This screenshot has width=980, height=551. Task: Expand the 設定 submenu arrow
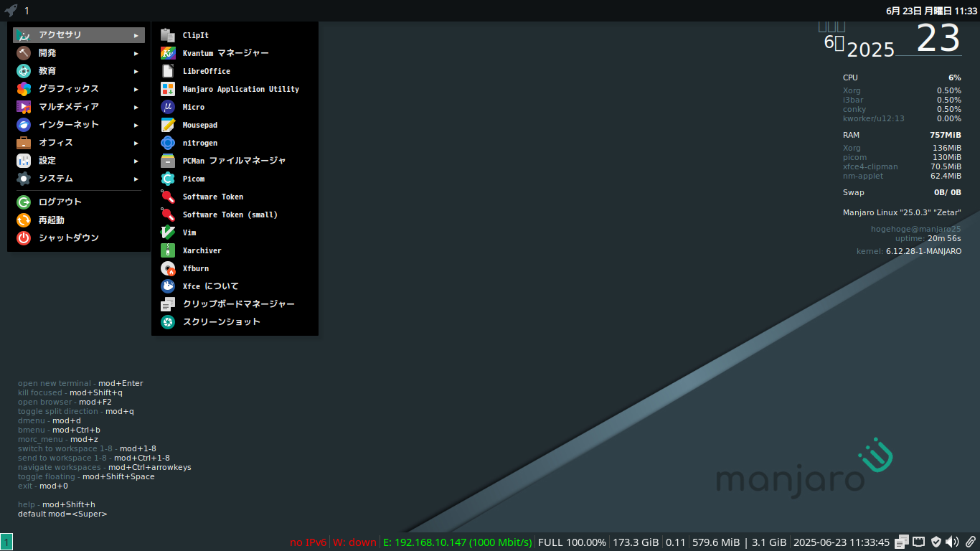(136, 161)
